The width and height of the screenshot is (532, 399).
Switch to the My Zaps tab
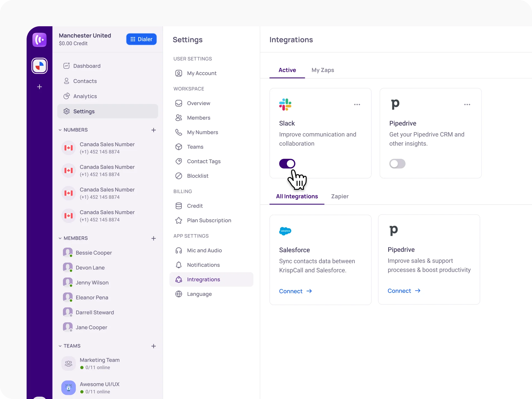[x=323, y=70]
